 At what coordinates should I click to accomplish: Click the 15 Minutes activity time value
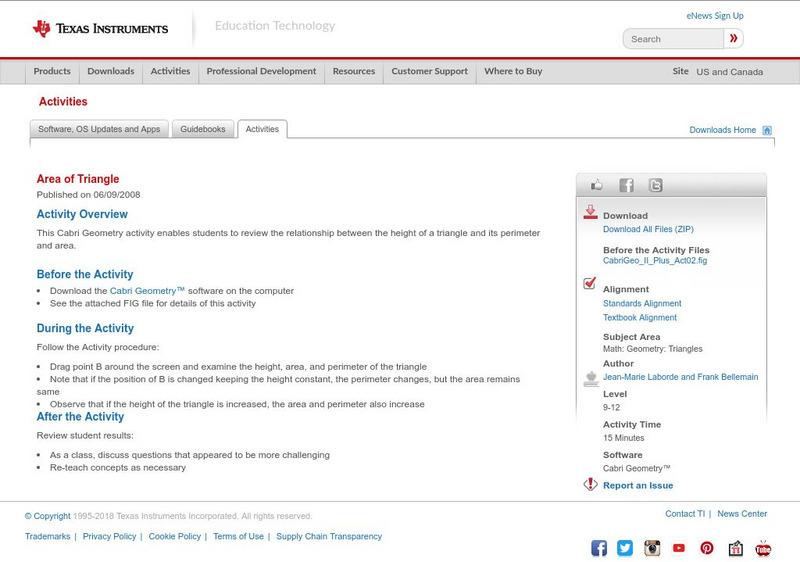(623, 438)
